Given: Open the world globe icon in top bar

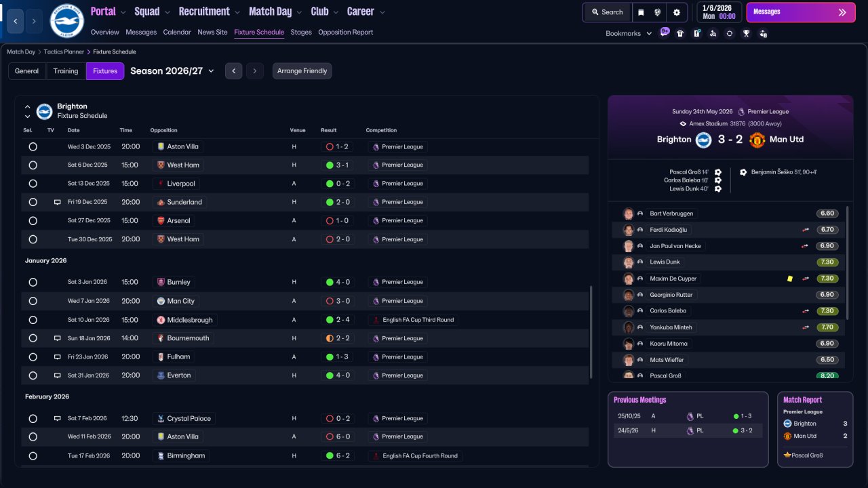Looking at the screenshot, I should (x=658, y=12).
